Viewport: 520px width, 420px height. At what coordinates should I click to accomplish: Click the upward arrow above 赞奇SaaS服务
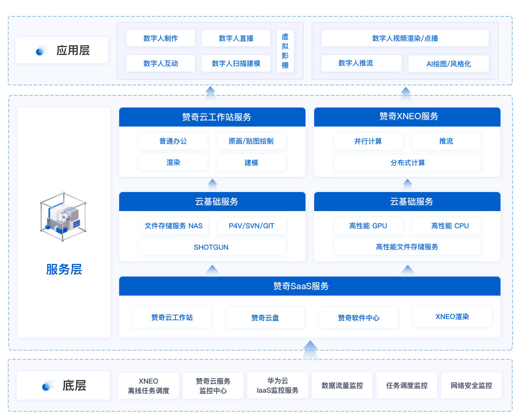(212, 269)
